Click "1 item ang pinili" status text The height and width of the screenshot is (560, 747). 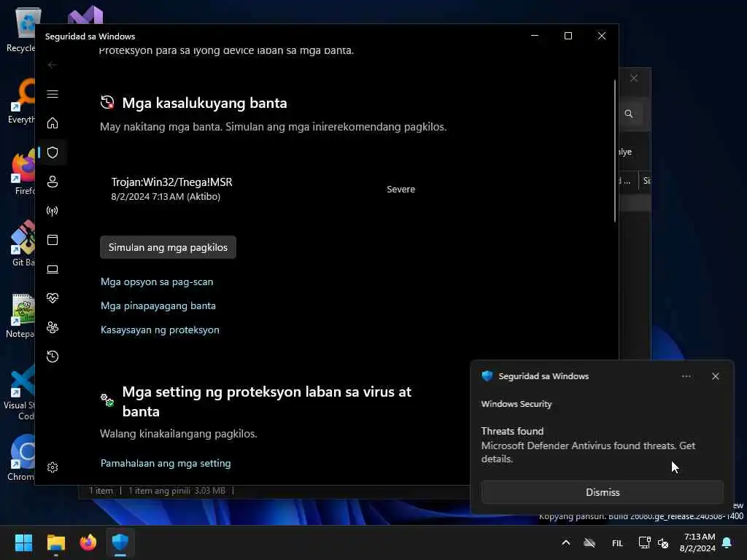click(159, 491)
